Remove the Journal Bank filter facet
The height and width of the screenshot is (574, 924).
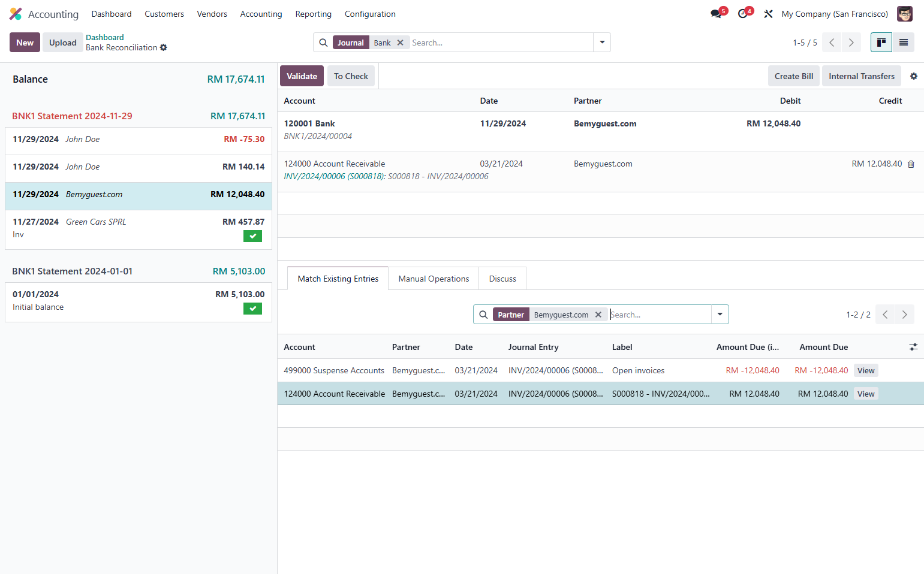pyautogui.click(x=400, y=43)
